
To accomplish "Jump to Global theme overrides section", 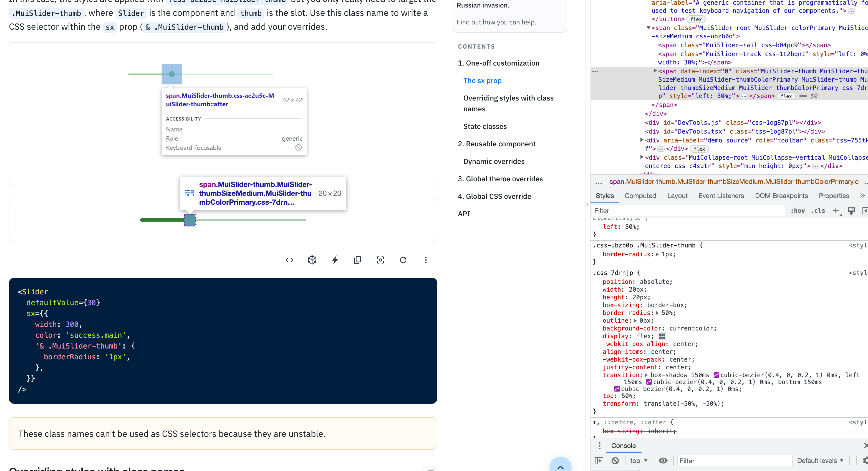I will (x=500, y=179).
